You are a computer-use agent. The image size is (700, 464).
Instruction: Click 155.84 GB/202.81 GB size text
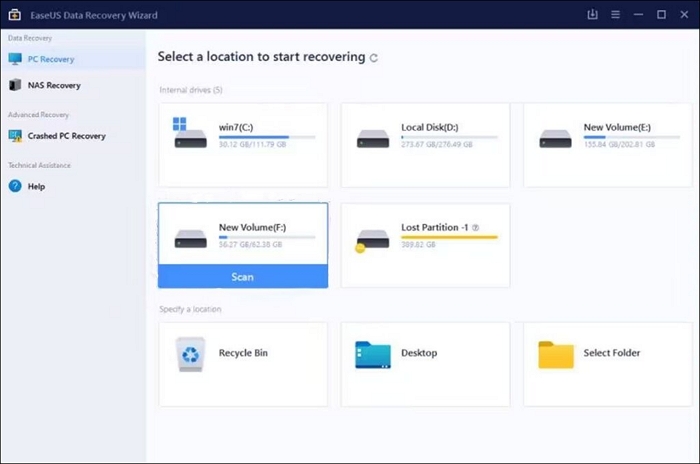point(619,144)
